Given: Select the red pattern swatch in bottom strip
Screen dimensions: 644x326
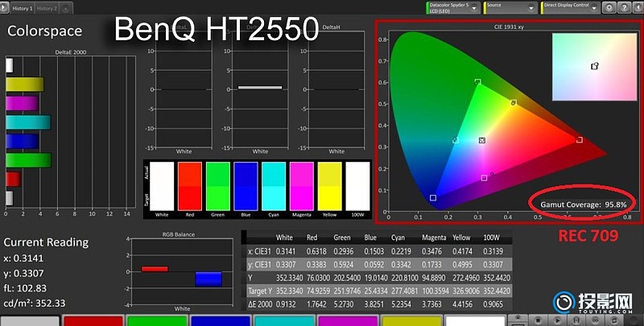Looking at the screenshot, I should click(x=93, y=321).
